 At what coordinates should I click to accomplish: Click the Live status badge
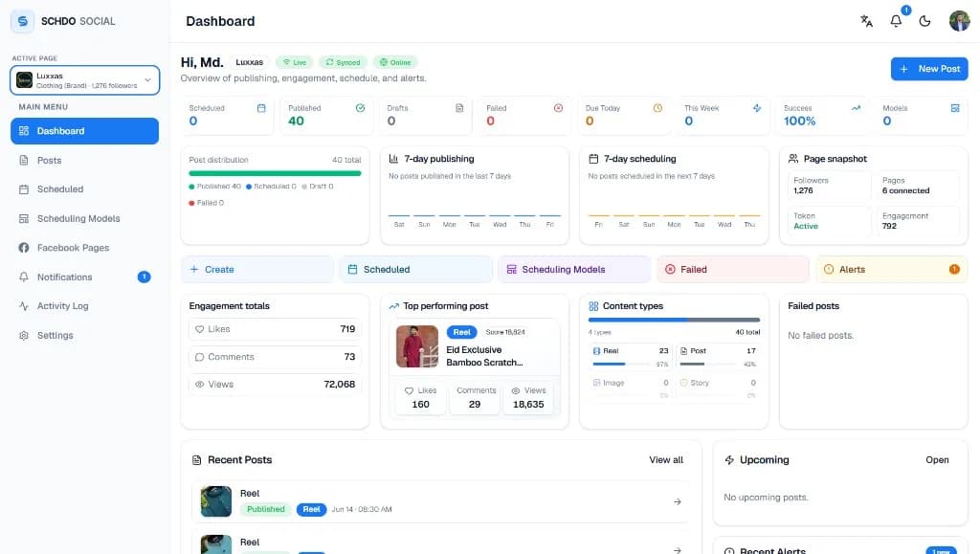tap(295, 62)
